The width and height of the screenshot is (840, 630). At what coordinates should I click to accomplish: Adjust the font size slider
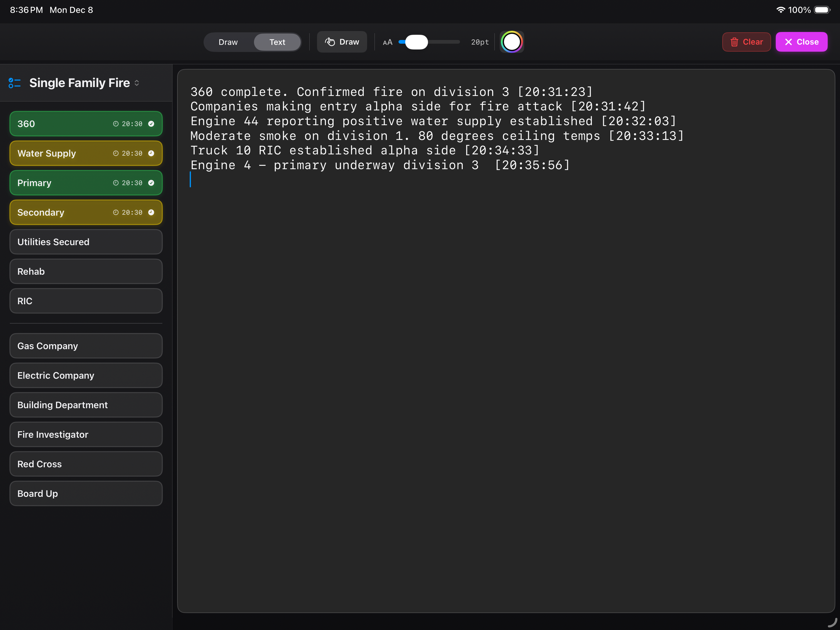(x=417, y=42)
